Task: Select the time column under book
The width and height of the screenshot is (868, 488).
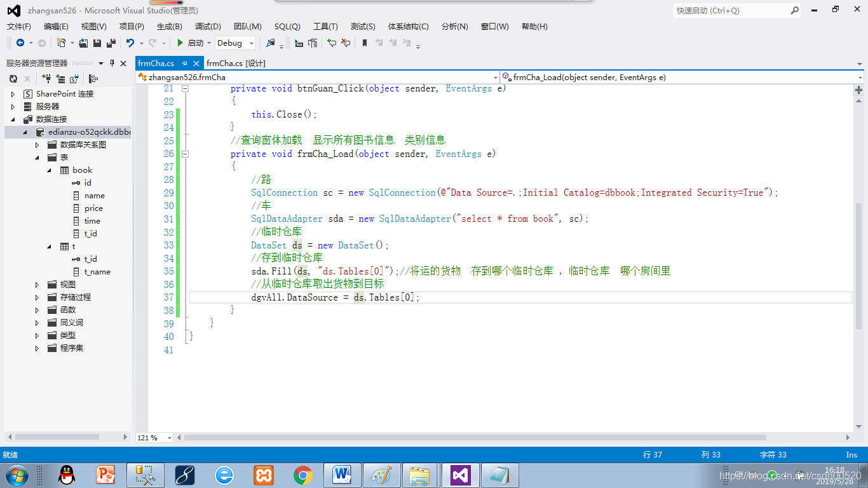Action: (x=92, y=221)
